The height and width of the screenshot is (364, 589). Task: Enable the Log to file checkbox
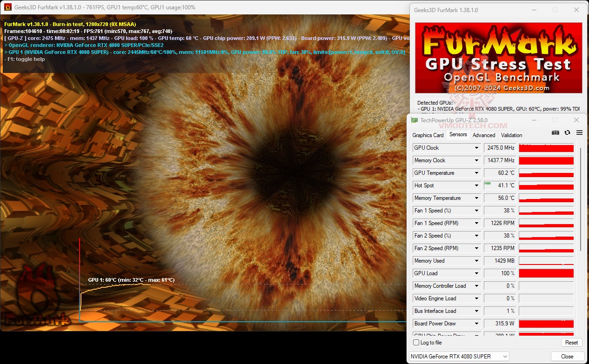tap(416, 343)
